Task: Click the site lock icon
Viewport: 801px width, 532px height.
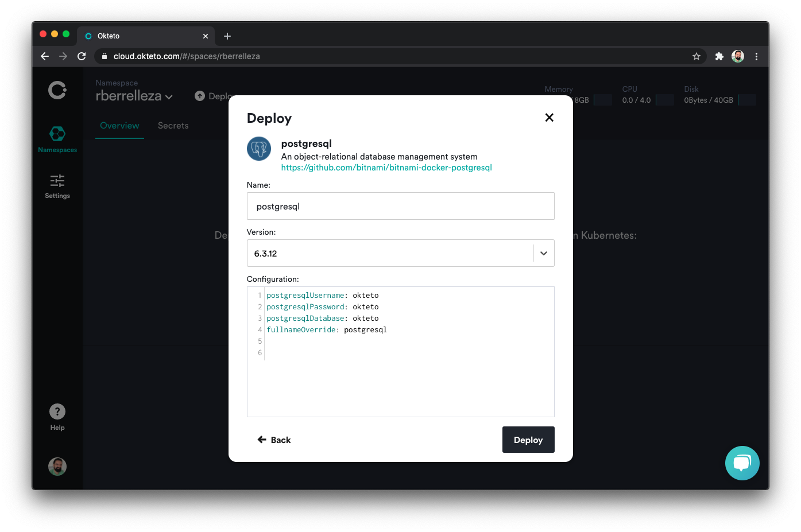Action: pyautogui.click(x=105, y=56)
